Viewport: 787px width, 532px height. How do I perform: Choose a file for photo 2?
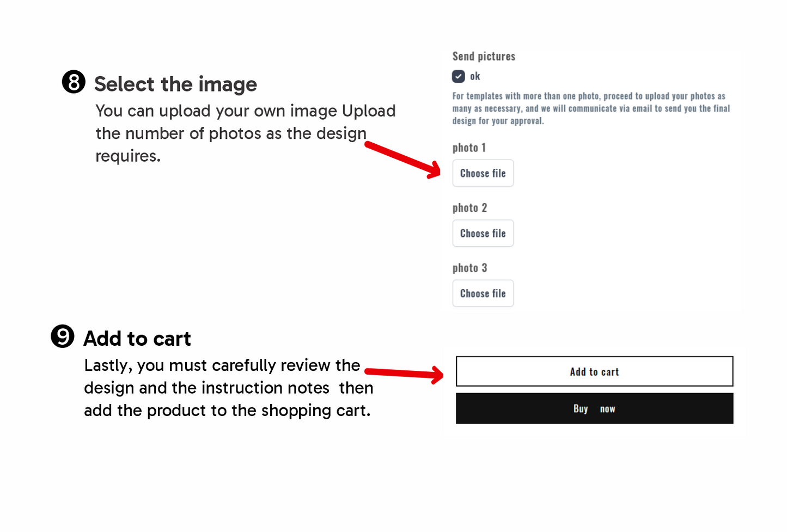pyautogui.click(x=483, y=233)
